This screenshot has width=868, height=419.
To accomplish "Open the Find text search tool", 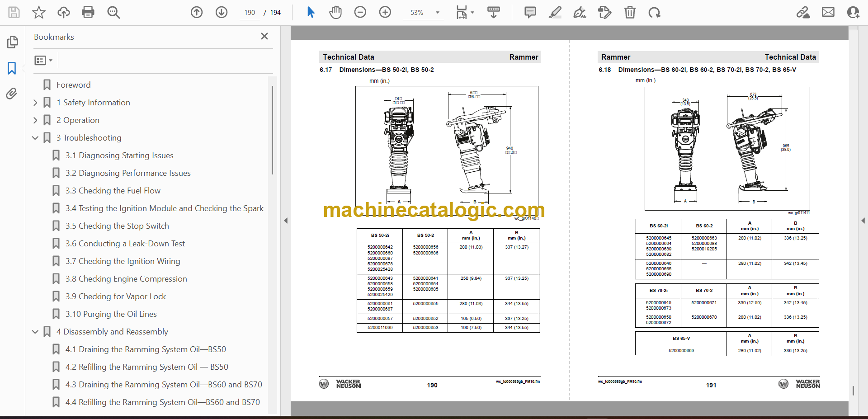I will (x=113, y=12).
